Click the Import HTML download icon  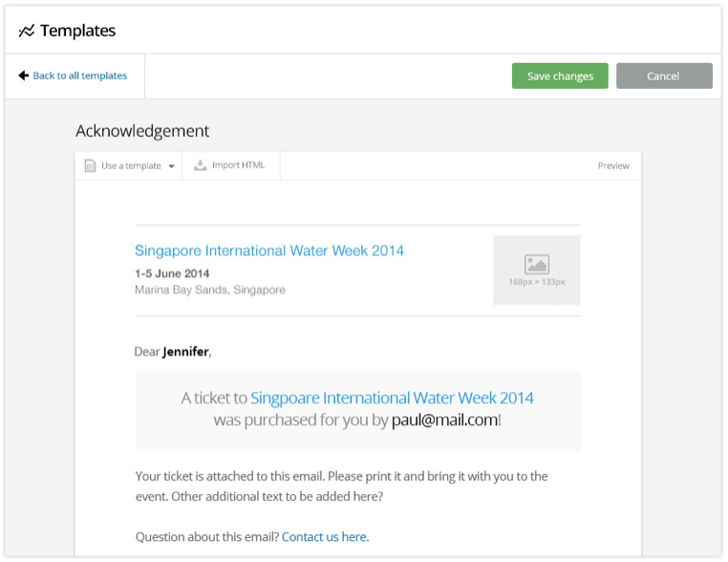(200, 165)
